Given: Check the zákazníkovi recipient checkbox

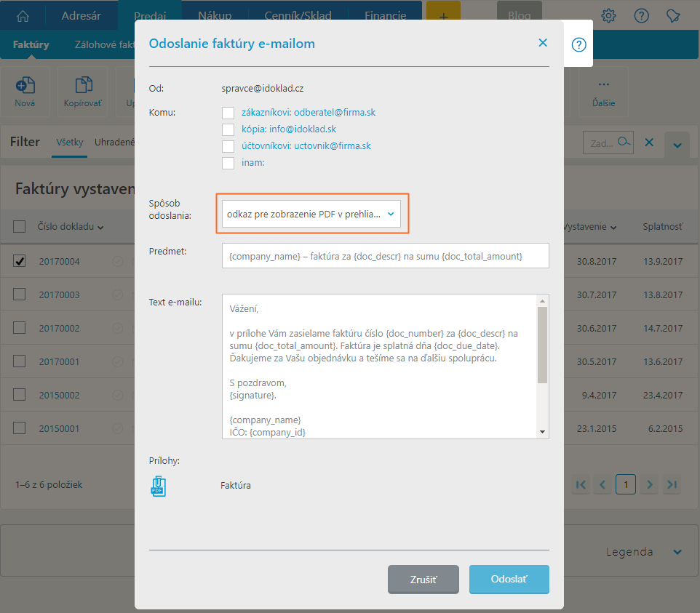Looking at the screenshot, I should tap(228, 113).
